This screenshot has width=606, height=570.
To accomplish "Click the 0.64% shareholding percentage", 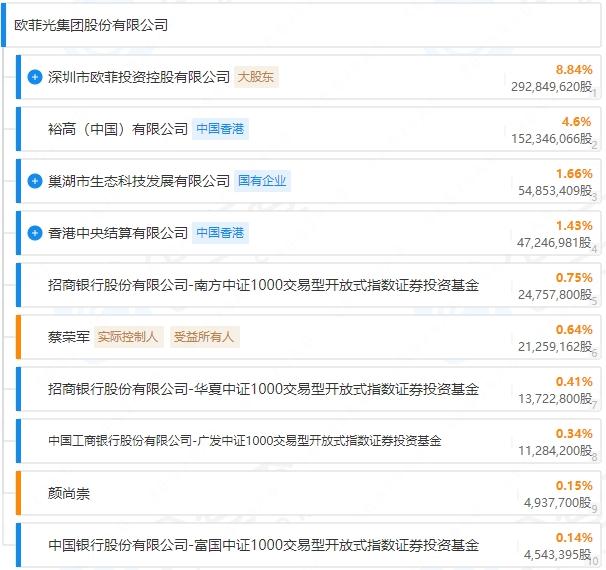I will (x=574, y=330).
